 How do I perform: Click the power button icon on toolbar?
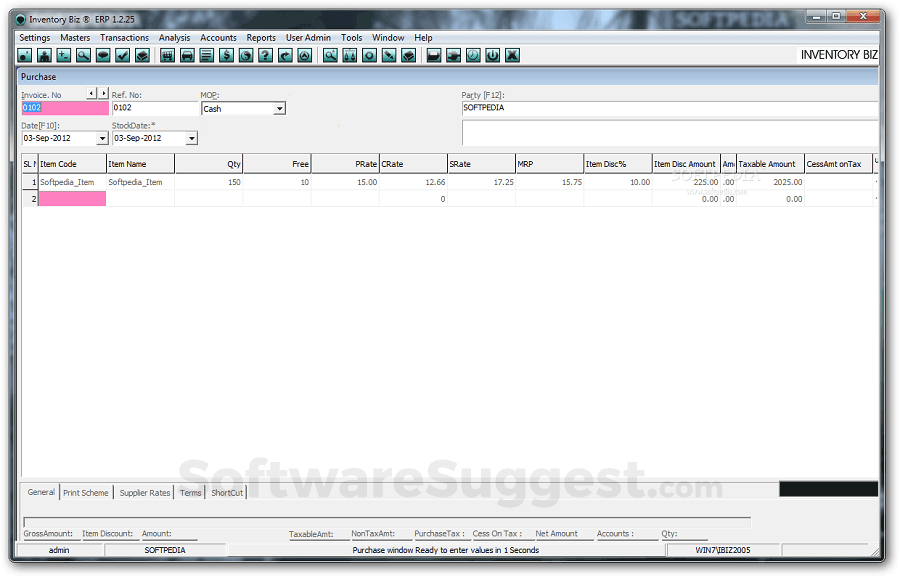coord(492,55)
